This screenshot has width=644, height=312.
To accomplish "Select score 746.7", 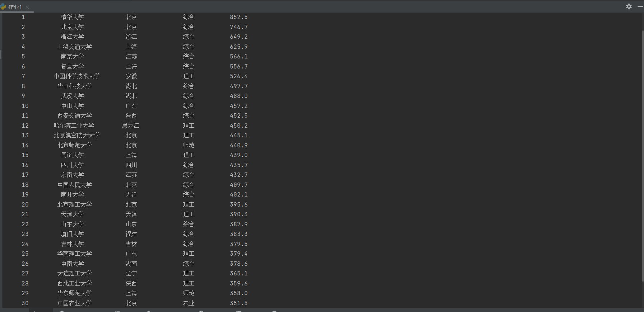I will 239,27.
